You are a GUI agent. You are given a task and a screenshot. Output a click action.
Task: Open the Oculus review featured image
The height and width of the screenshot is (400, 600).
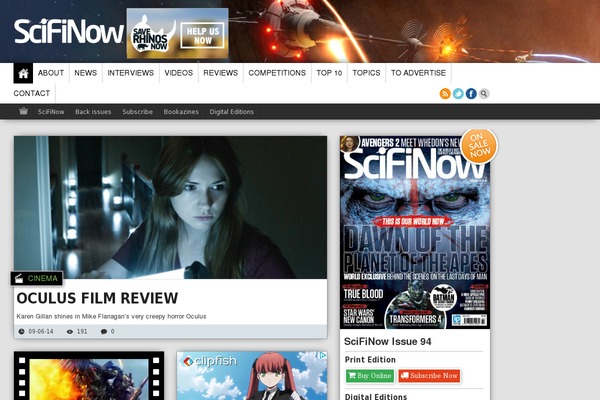pos(171,207)
